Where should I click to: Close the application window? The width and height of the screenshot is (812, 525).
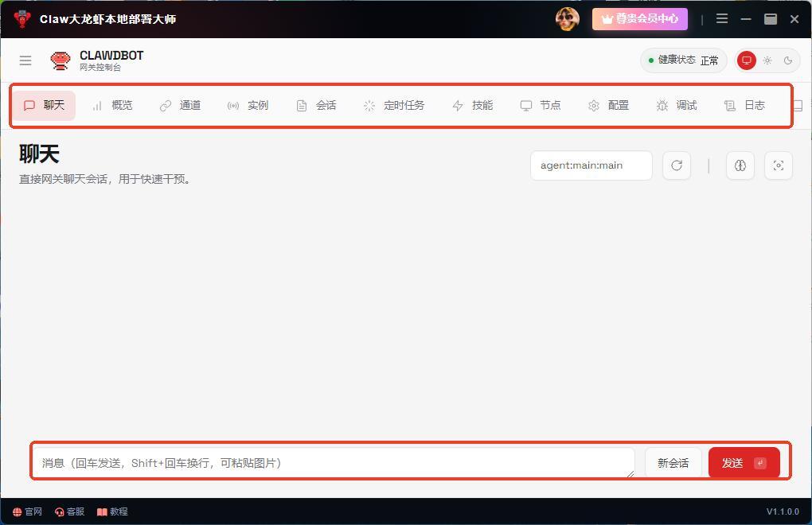point(794,19)
